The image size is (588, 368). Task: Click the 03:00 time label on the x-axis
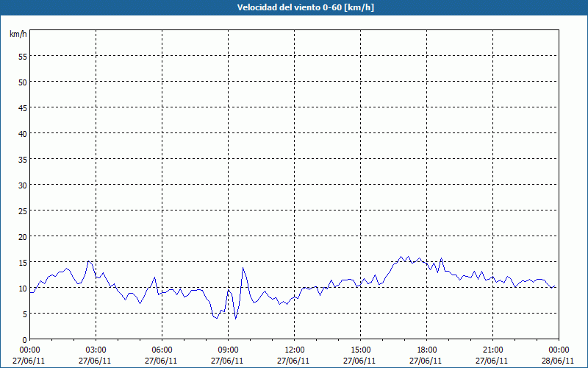(x=96, y=350)
